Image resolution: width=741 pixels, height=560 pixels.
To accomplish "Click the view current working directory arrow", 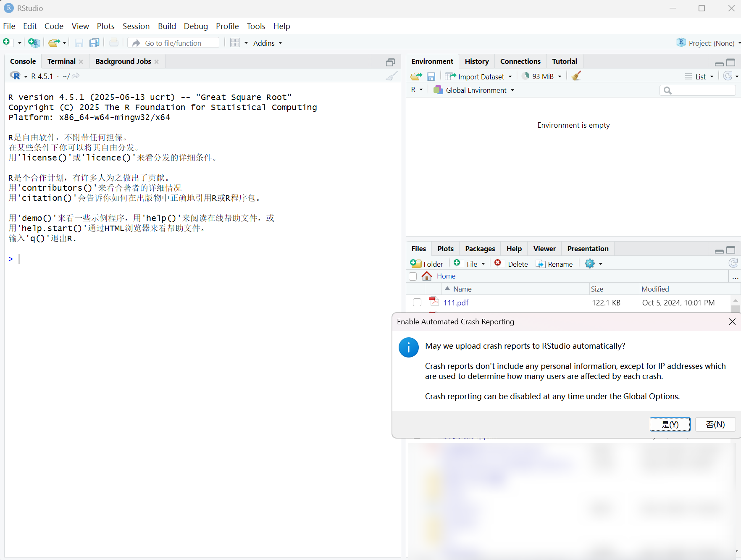I will click(76, 76).
